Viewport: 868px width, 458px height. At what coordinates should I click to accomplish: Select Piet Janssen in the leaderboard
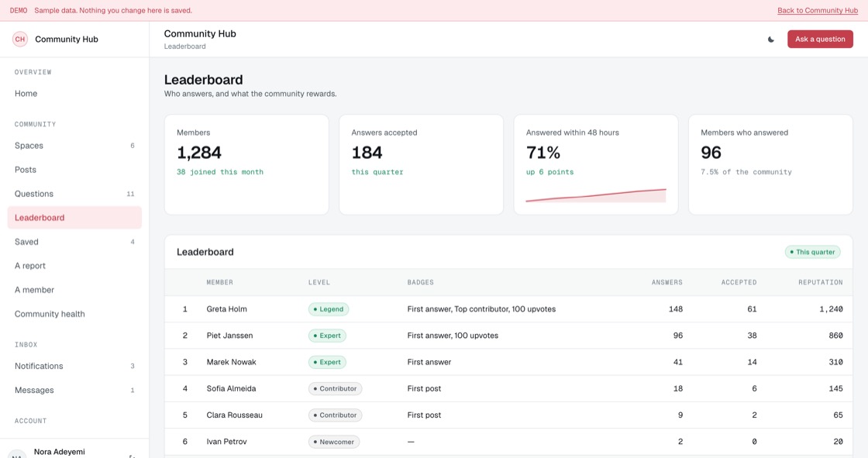pyautogui.click(x=229, y=336)
